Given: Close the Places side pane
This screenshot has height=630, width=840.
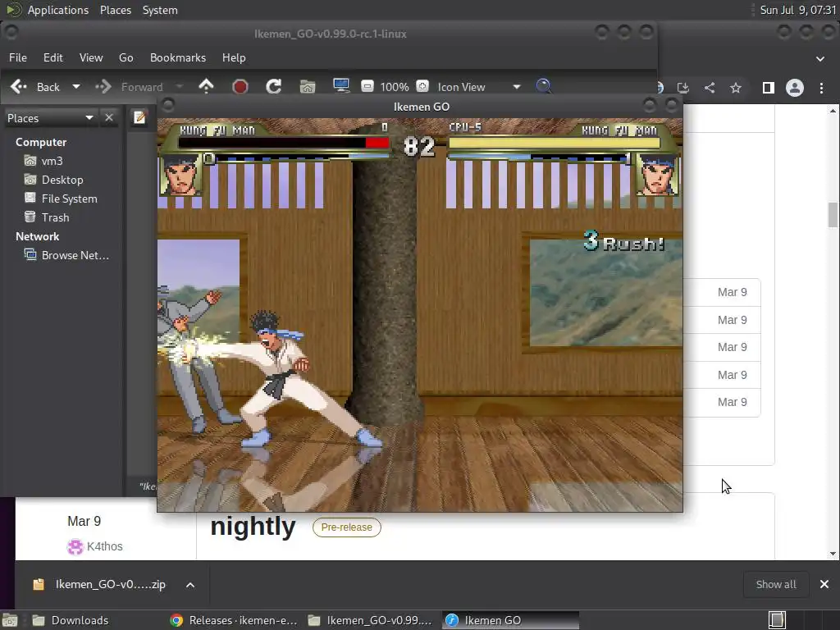Looking at the screenshot, I should pos(109,117).
